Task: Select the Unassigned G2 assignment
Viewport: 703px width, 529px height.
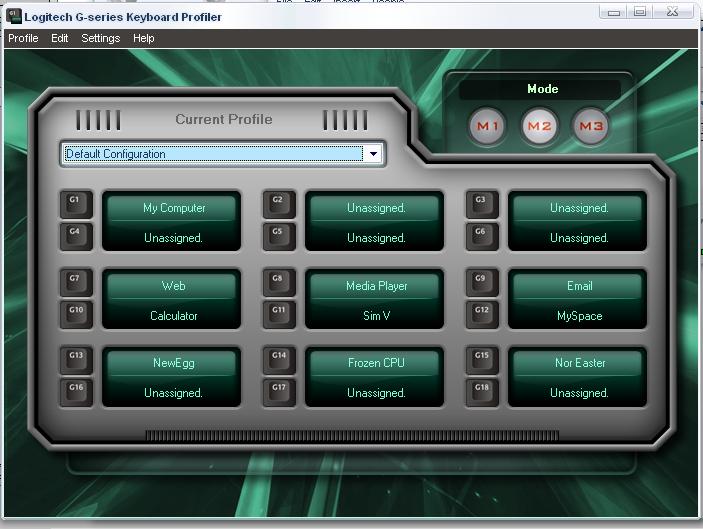Action: [x=376, y=208]
